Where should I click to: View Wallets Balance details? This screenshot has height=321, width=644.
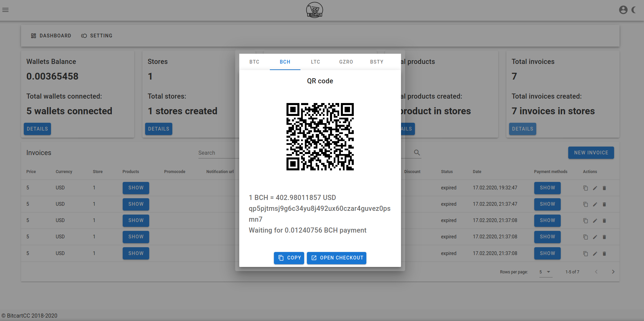[x=37, y=129]
